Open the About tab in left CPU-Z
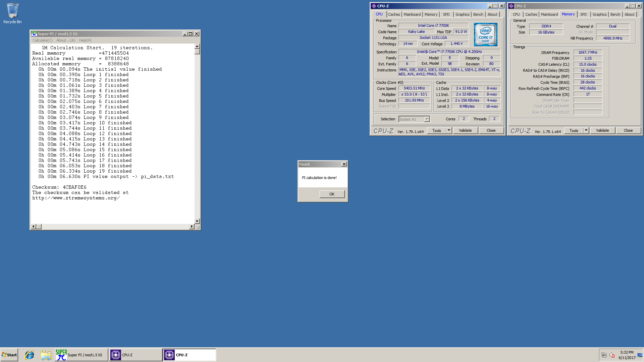This screenshot has width=644, height=362. point(492,14)
